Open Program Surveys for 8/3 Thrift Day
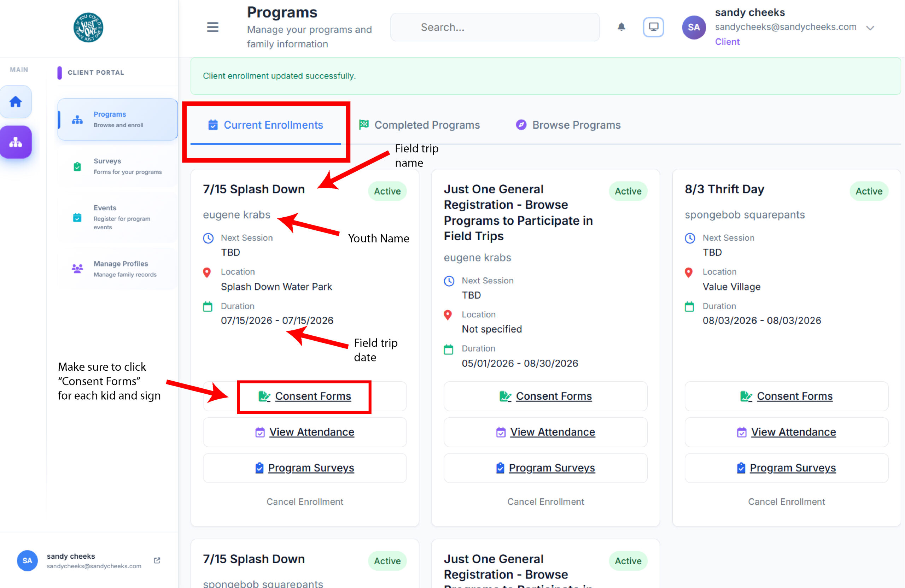Image resolution: width=905 pixels, height=588 pixels. tap(786, 468)
